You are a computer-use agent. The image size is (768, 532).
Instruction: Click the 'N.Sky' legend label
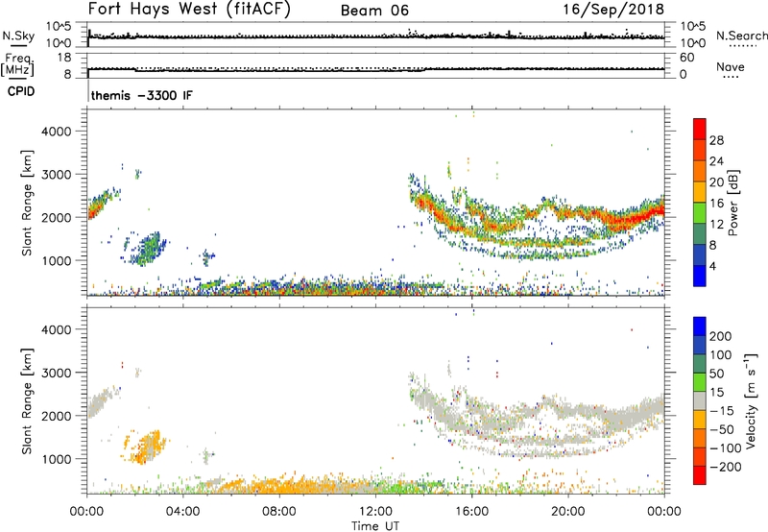18,36
